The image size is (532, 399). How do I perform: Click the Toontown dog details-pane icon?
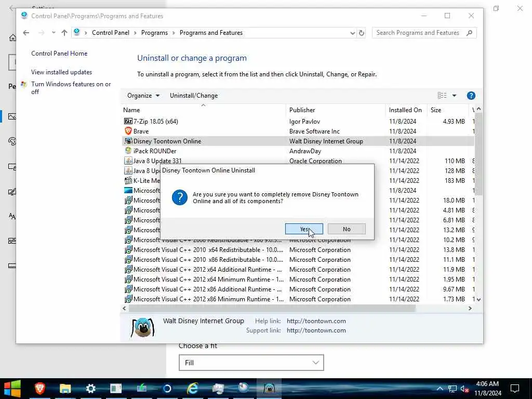coord(143,327)
